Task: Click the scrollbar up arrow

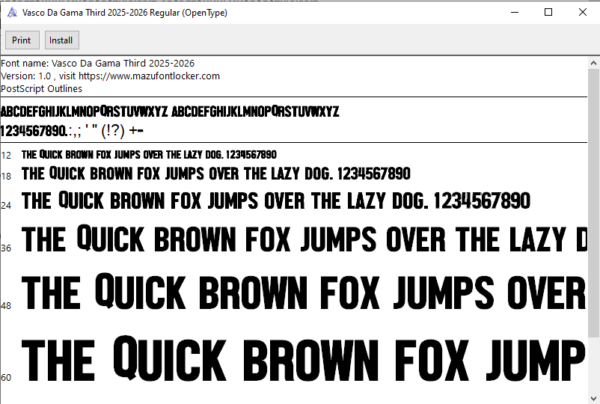Action: [x=593, y=63]
